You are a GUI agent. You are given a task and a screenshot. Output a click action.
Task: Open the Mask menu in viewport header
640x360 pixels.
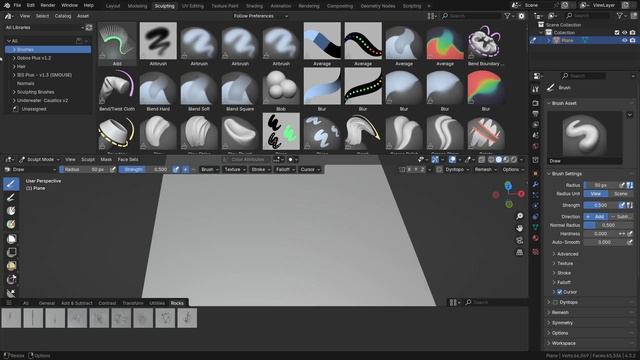pyautogui.click(x=106, y=160)
